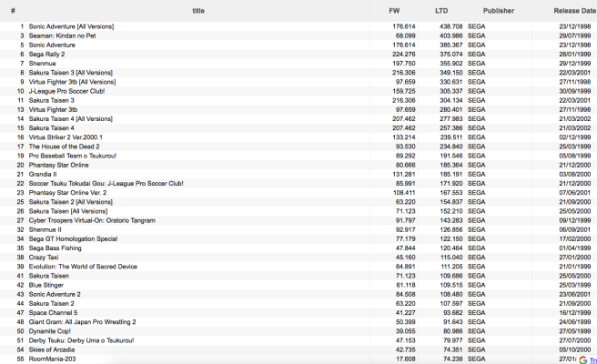Select the Crazy Taxi title
The height and width of the screenshot is (364, 597).
coord(44,258)
